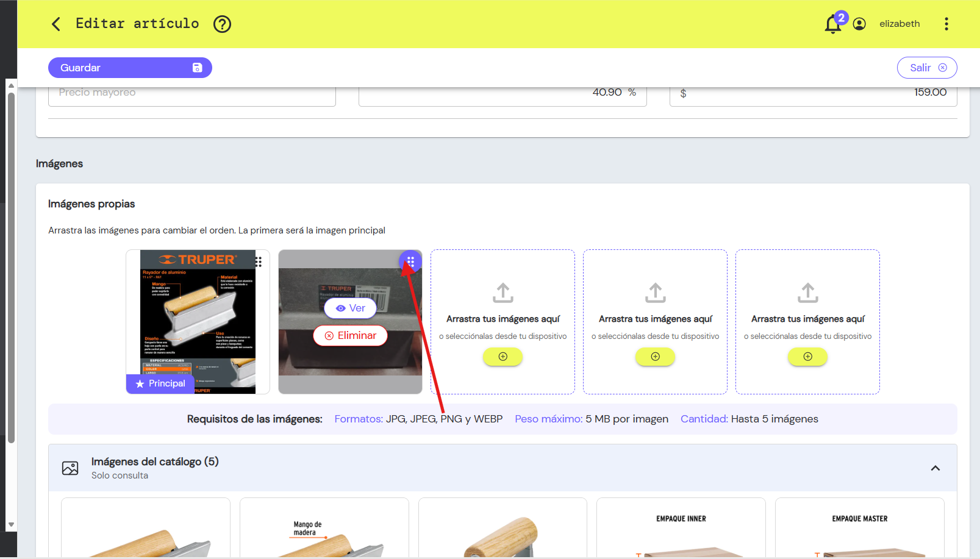The image size is (980, 559).
Task: Click the Salir button
Action: tap(927, 68)
